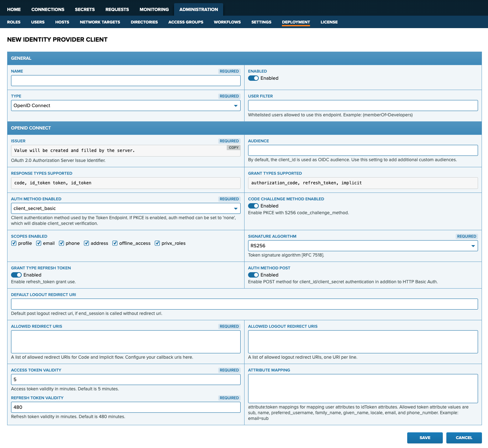Uncheck the privx_roles scope

[157, 243]
